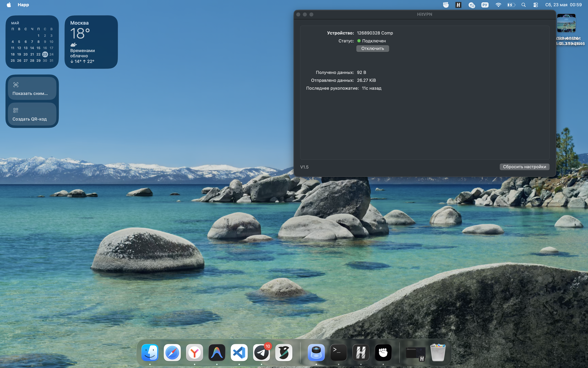Viewport: 588px width, 368px height.
Task: Open Terminal from the Dock
Action: coord(338,352)
